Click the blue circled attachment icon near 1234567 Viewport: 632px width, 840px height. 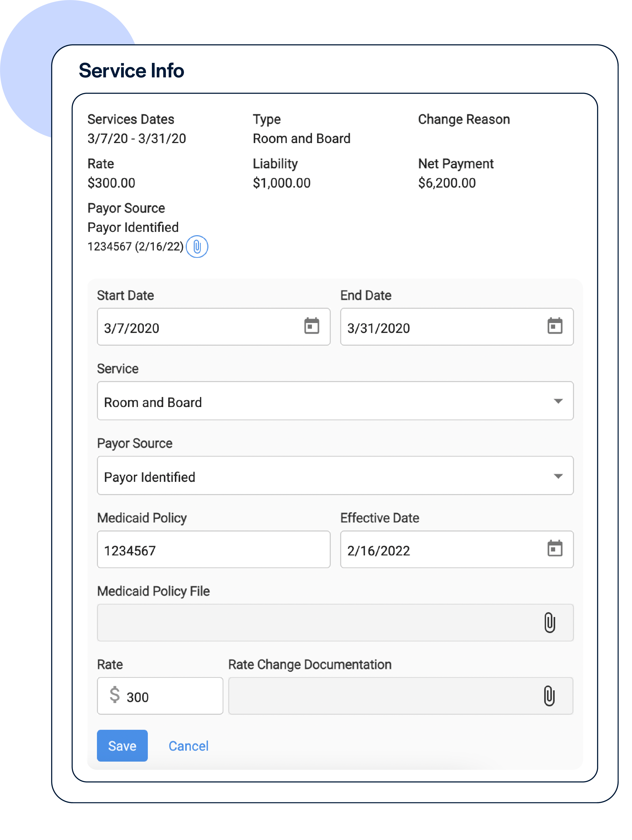197,247
